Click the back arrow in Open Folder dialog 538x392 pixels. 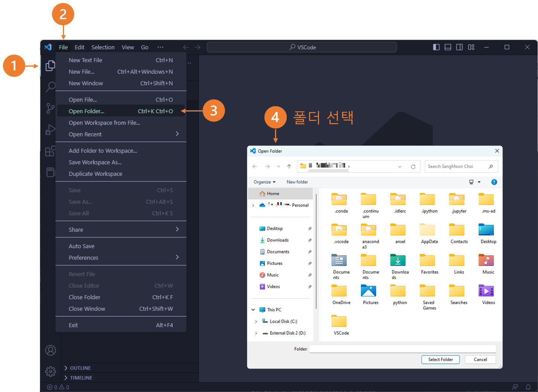point(255,166)
